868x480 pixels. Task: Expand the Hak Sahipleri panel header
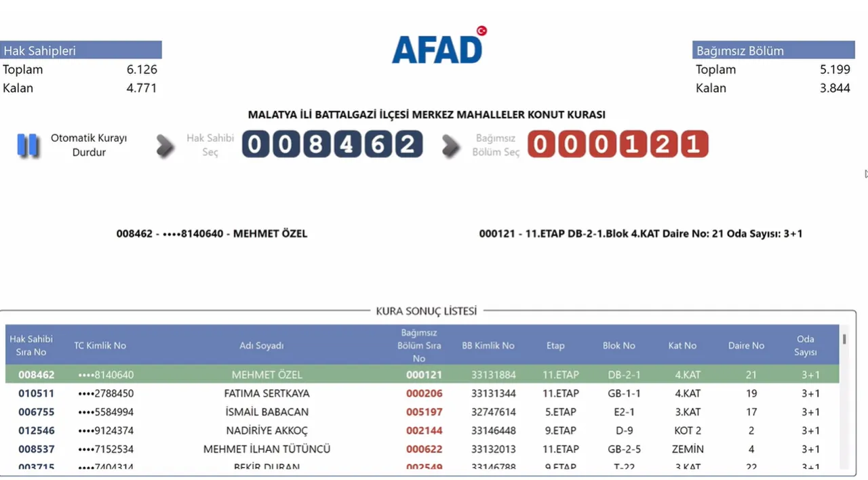tap(81, 50)
